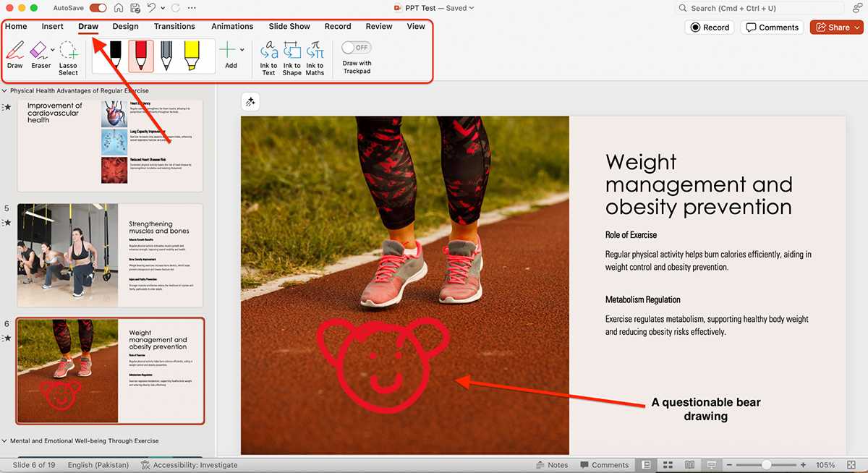The height and width of the screenshot is (473, 868).
Task: Turn off the AutoSave toggle
Action: [x=98, y=8]
